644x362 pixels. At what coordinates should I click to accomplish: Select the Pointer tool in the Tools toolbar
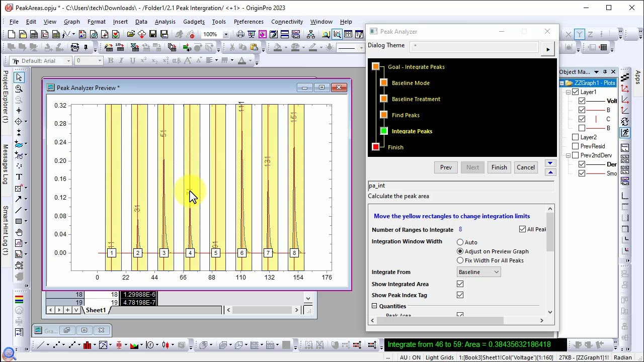(x=19, y=77)
